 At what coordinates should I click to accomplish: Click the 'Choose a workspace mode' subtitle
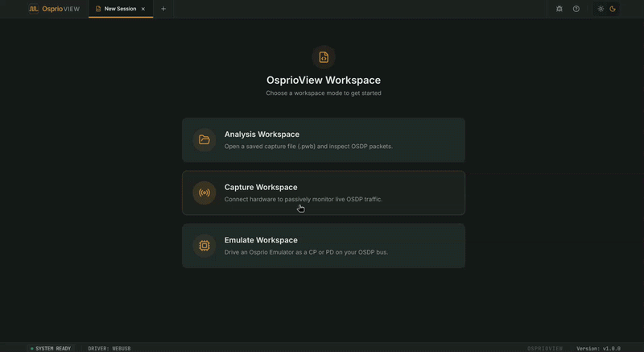pos(324,93)
